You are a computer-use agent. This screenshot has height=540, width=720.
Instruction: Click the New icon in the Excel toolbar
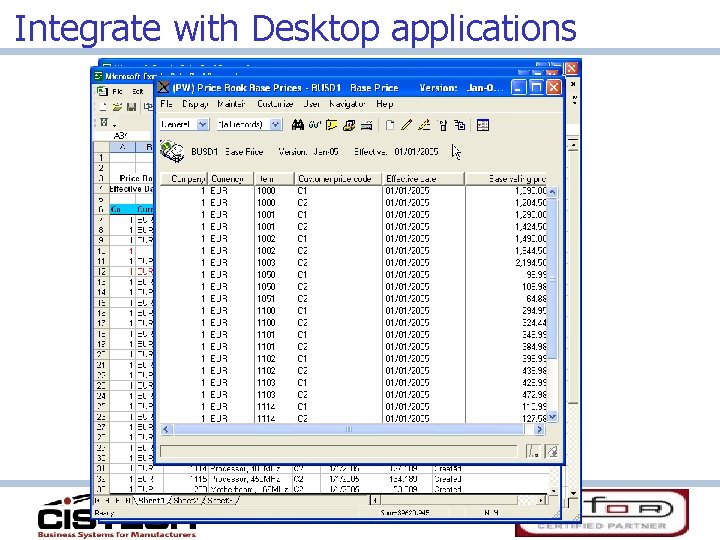pos(103,107)
